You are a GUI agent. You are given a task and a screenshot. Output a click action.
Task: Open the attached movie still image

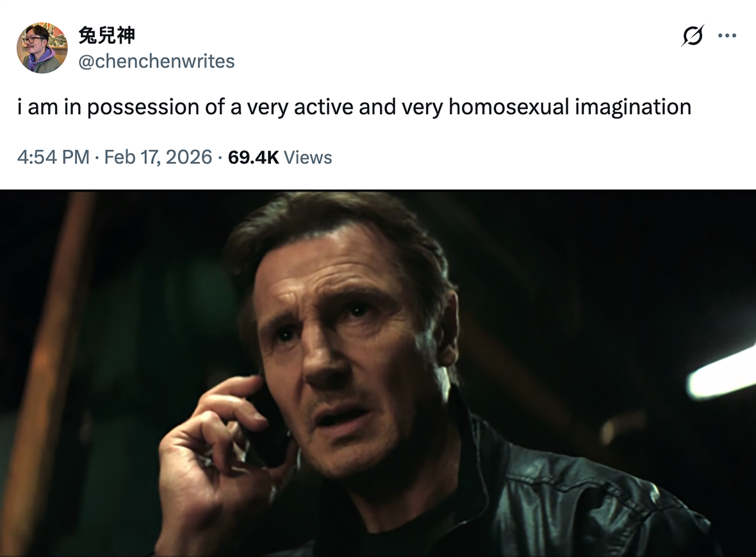pyautogui.click(x=378, y=373)
